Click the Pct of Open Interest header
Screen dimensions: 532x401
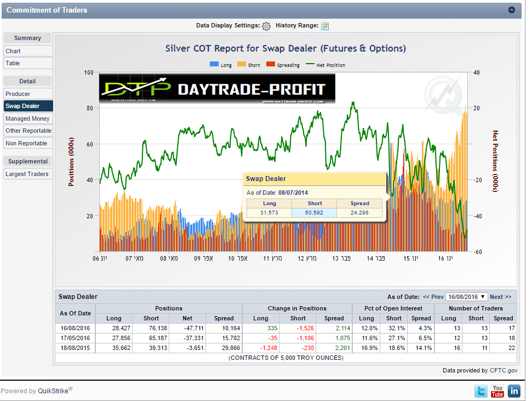[393, 308]
